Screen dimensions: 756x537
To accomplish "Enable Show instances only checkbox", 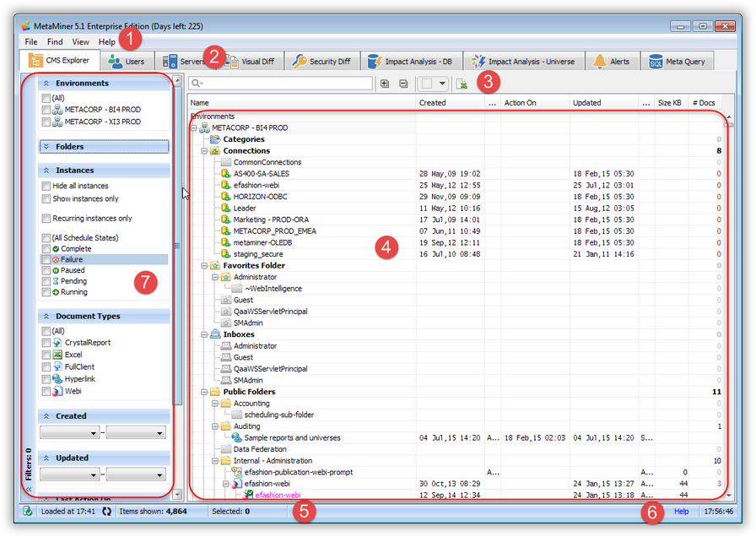I will [x=46, y=198].
